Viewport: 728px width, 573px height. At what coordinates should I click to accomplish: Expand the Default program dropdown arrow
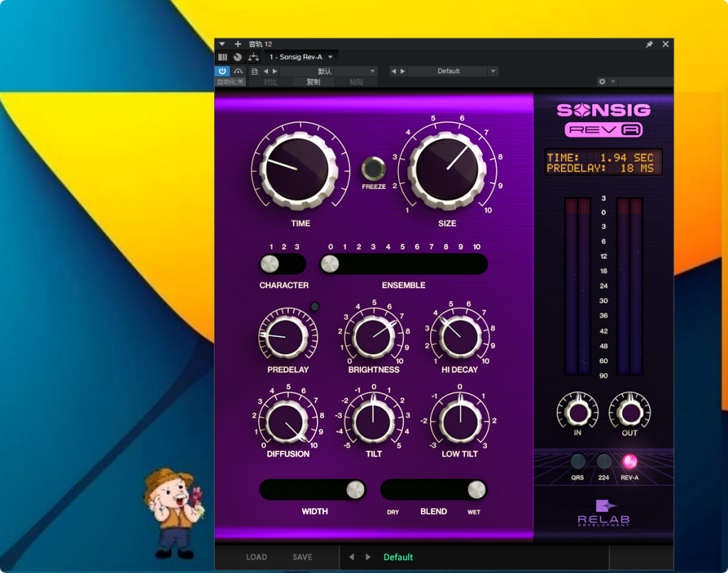click(x=493, y=72)
